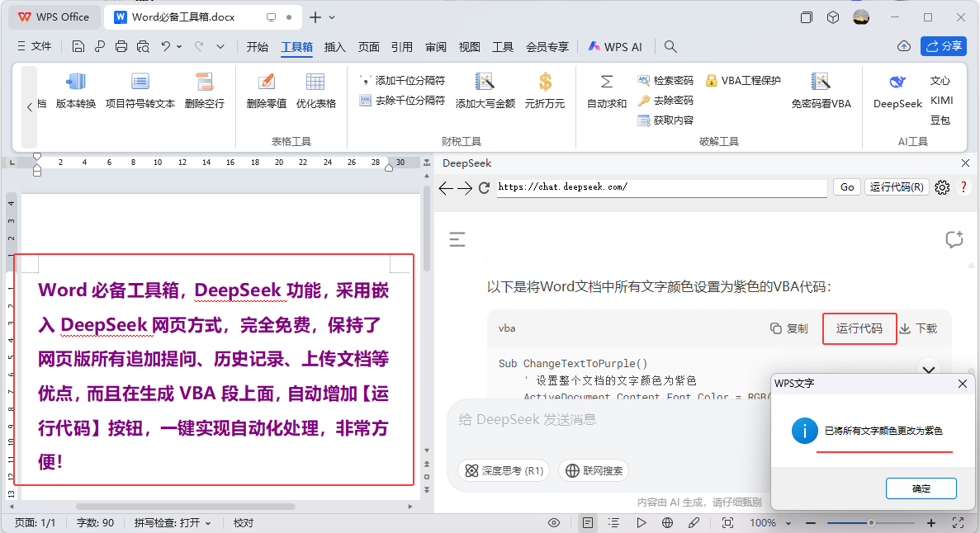The image size is (980, 533).
Task: Open the 免密码看VBA tool
Action: [820, 83]
